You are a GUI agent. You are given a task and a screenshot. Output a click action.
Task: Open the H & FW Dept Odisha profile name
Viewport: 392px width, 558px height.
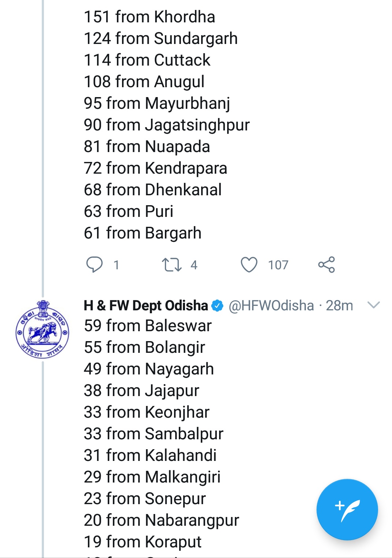click(x=146, y=306)
